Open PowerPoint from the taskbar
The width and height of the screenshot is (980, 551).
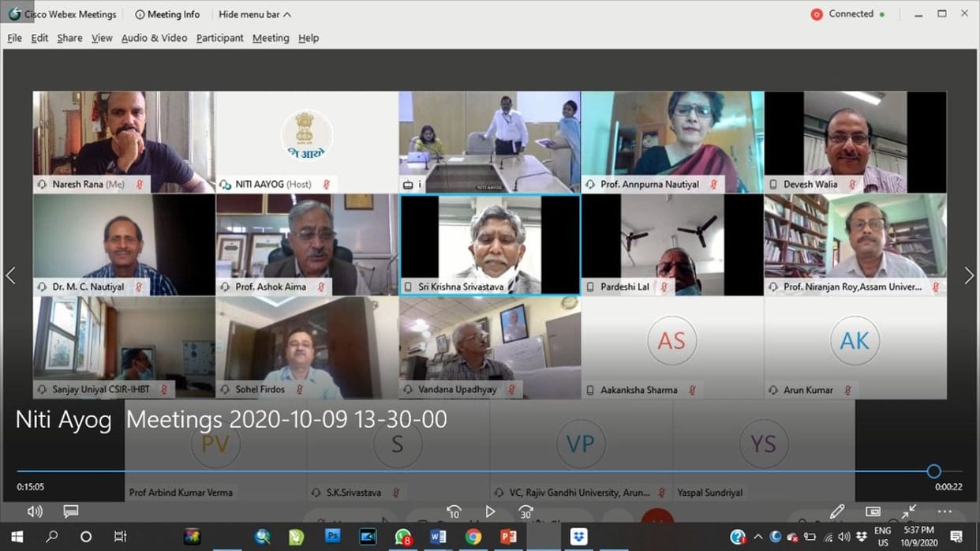coord(508,537)
